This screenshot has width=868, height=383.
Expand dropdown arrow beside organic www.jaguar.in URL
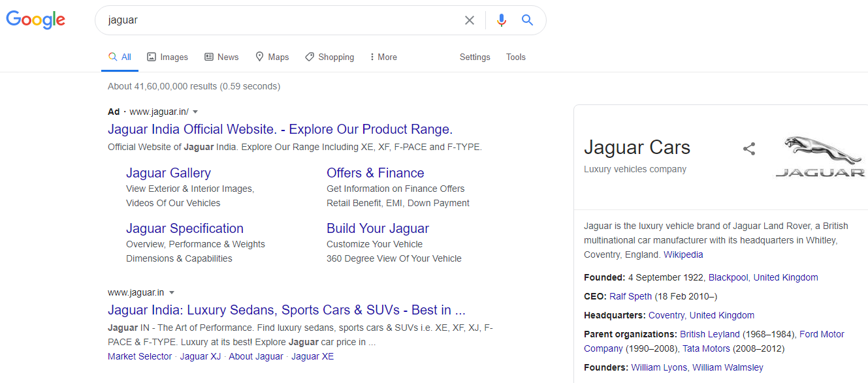[172, 293]
